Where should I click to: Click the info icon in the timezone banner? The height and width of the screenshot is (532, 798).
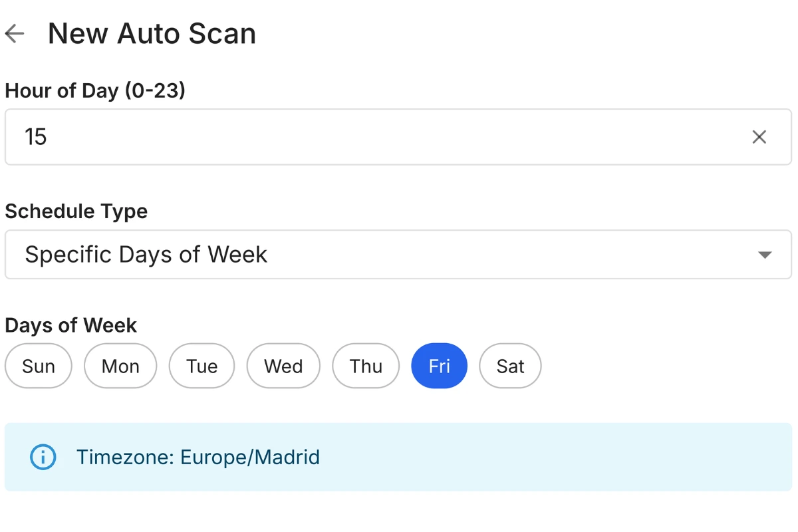[42, 457]
